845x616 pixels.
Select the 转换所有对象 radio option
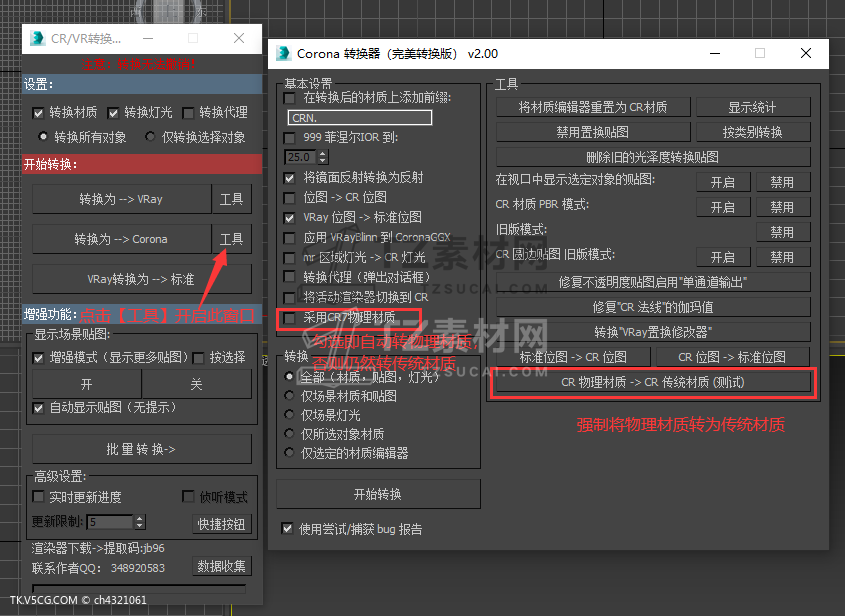(x=43, y=137)
